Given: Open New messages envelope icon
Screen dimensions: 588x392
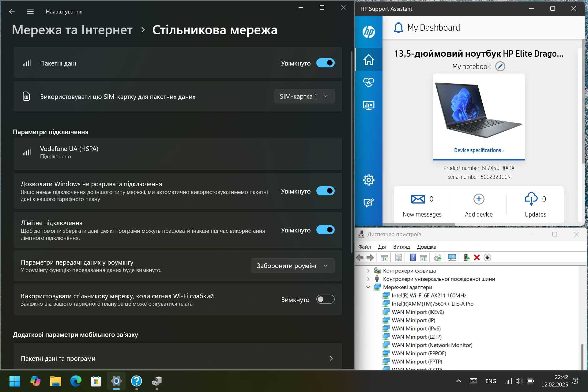Looking at the screenshot, I should pyautogui.click(x=418, y=199).
